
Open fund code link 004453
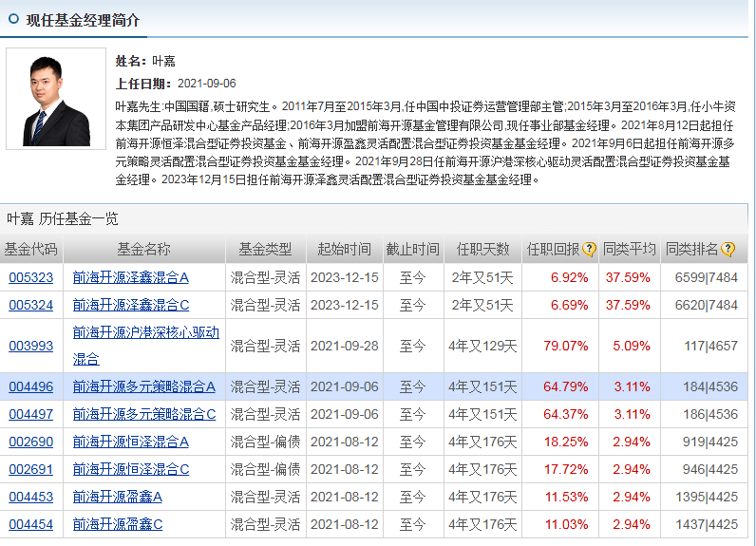pos(30,497)
